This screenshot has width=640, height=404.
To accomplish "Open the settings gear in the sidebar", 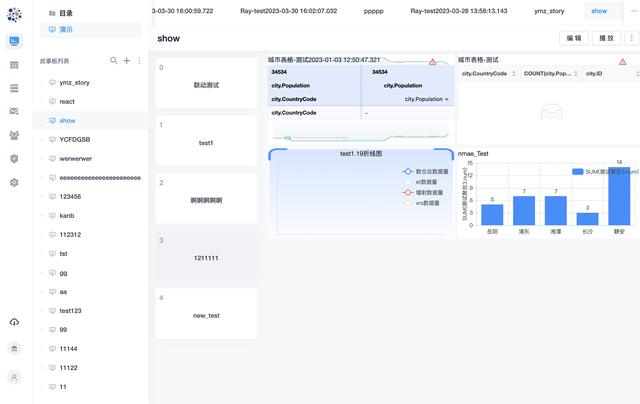I will pyautogui.click(x=14, y=182).
